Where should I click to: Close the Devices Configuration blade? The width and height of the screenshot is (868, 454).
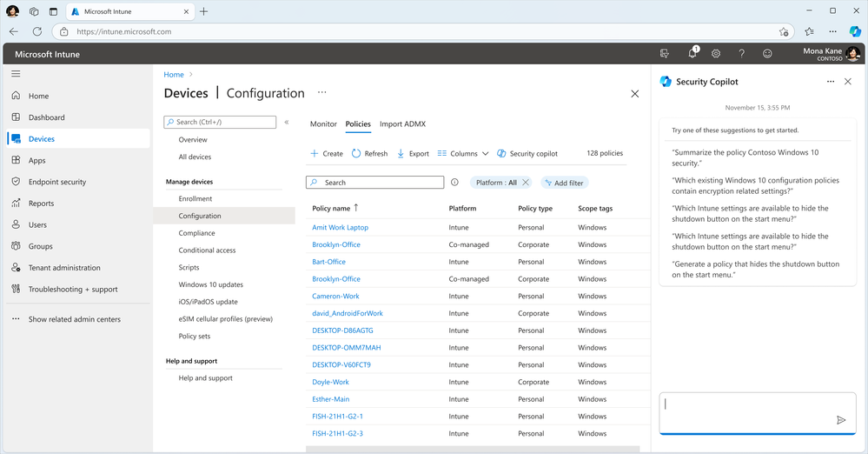(635, 94)
